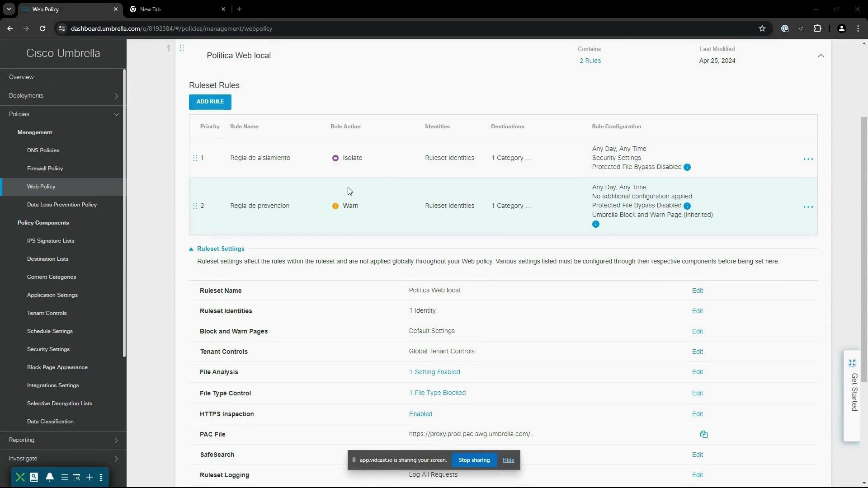Viewport: 868px width, 488px height.
Task: Edit the File Type Control setting
Action: click(697, 393)
